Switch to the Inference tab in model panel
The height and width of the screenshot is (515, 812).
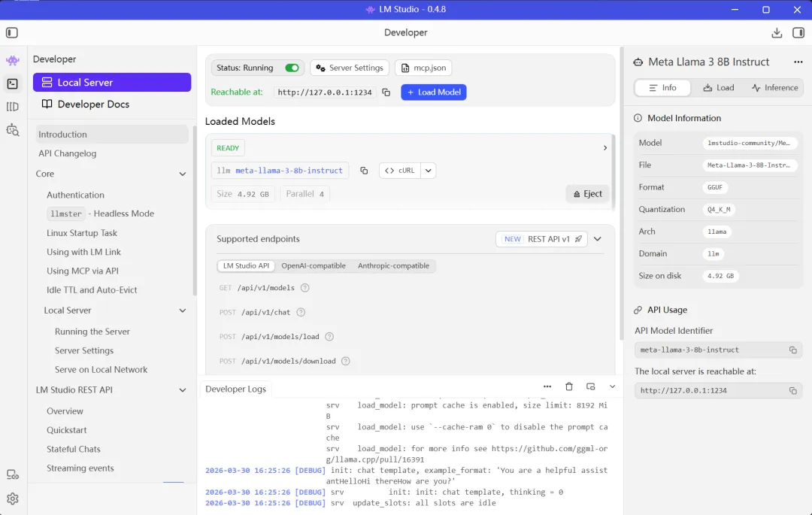click(774, 88)
